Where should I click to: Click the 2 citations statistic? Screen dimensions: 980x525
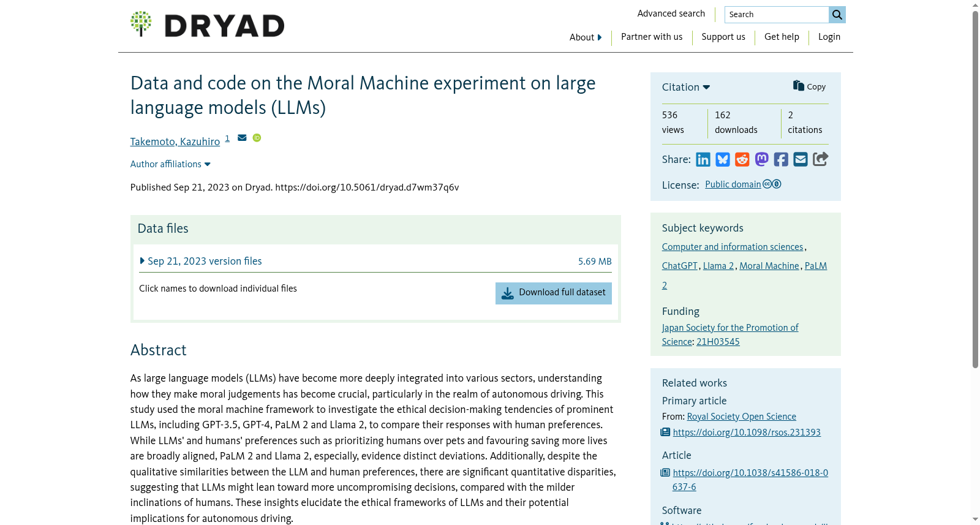point(805,123)
